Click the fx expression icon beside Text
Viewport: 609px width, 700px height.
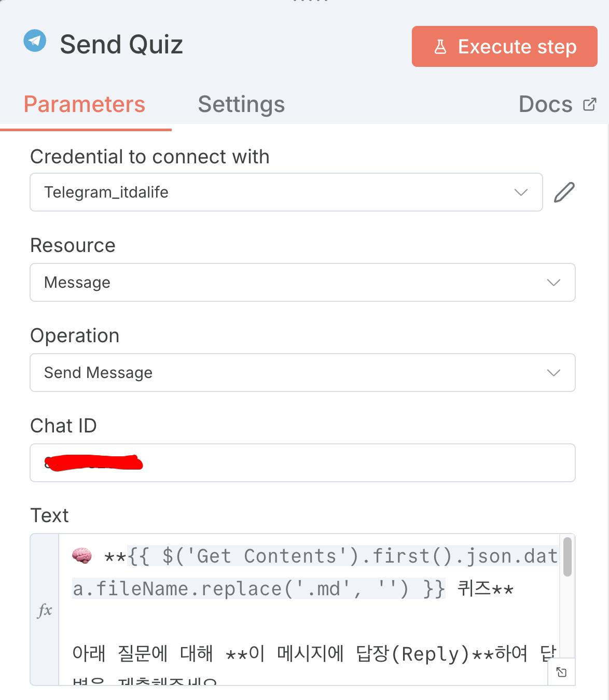pyautogui.click(x=45, y=610)
